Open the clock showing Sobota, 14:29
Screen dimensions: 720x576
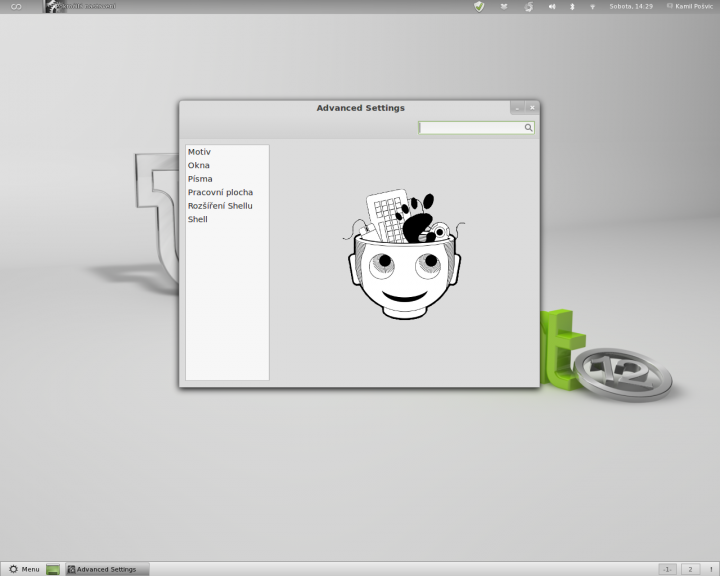(x=631, y=6)
